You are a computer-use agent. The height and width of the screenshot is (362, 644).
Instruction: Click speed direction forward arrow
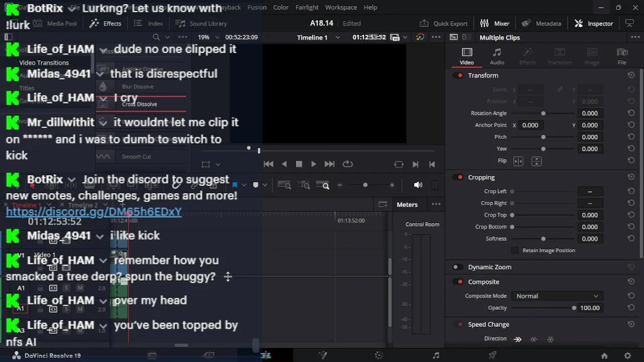[518, 339]
